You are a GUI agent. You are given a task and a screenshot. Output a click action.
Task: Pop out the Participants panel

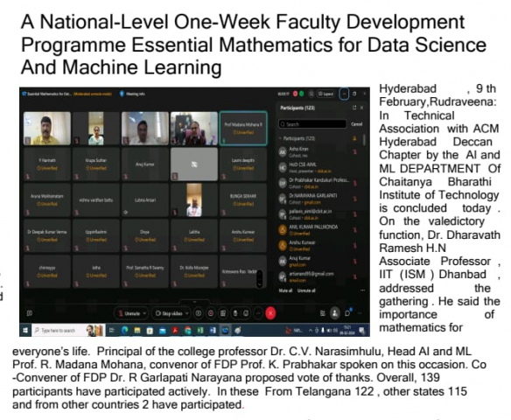pyautogui.click(x=354, y=108)
